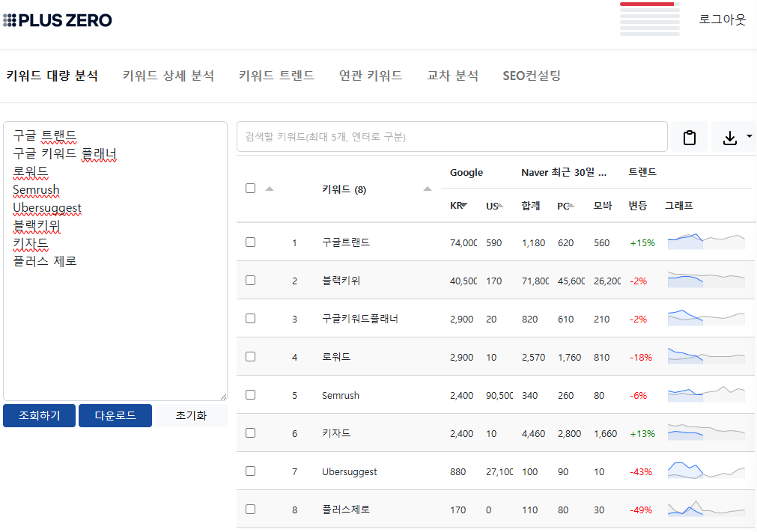The height and width of the screenshot is (532, 757).
Task: Open the 교차 분석 tab
Action: (452, 76)
